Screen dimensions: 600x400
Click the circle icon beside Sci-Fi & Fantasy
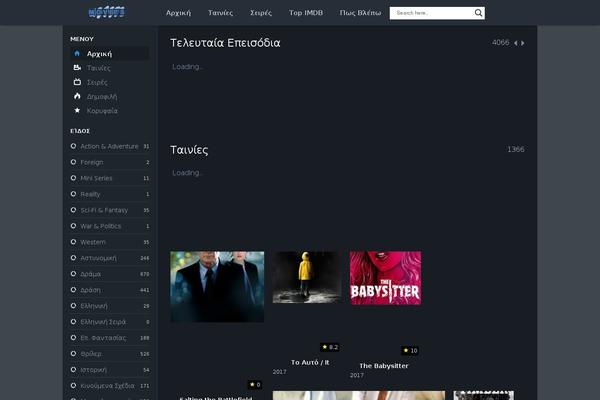(73, 210)
